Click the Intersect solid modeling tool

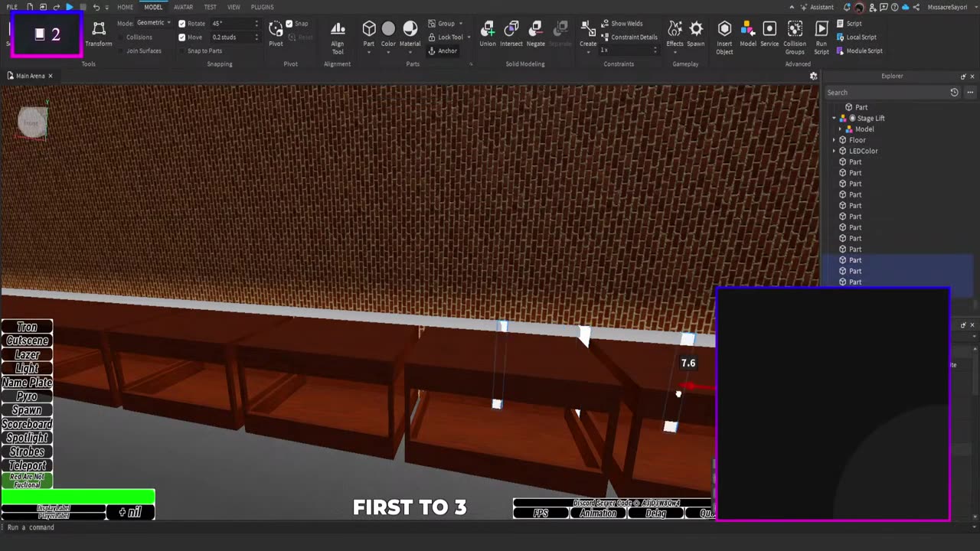pyautogui.click(x=511, y=34)
